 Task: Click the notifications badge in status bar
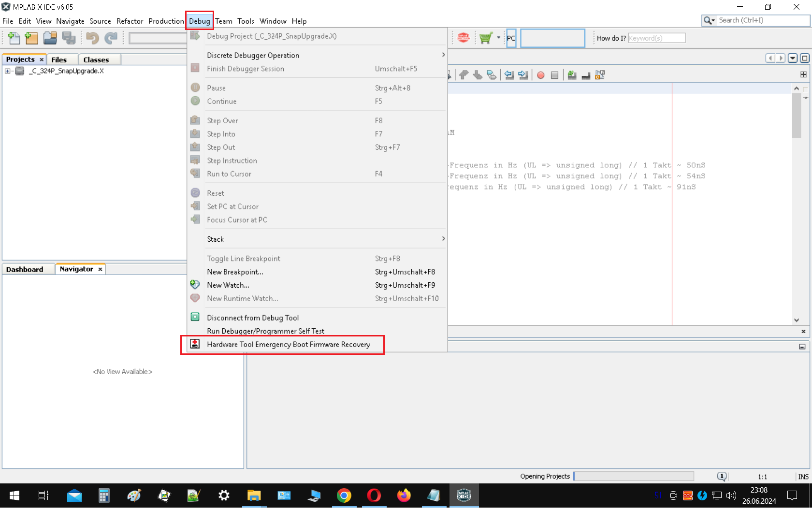(x=722, y=476)
